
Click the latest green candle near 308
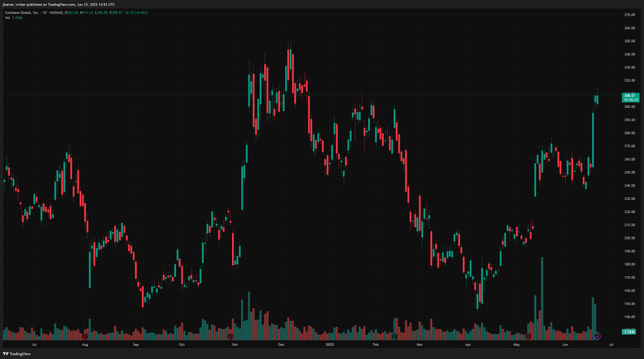pyautogui.click(x=597, y=99)
